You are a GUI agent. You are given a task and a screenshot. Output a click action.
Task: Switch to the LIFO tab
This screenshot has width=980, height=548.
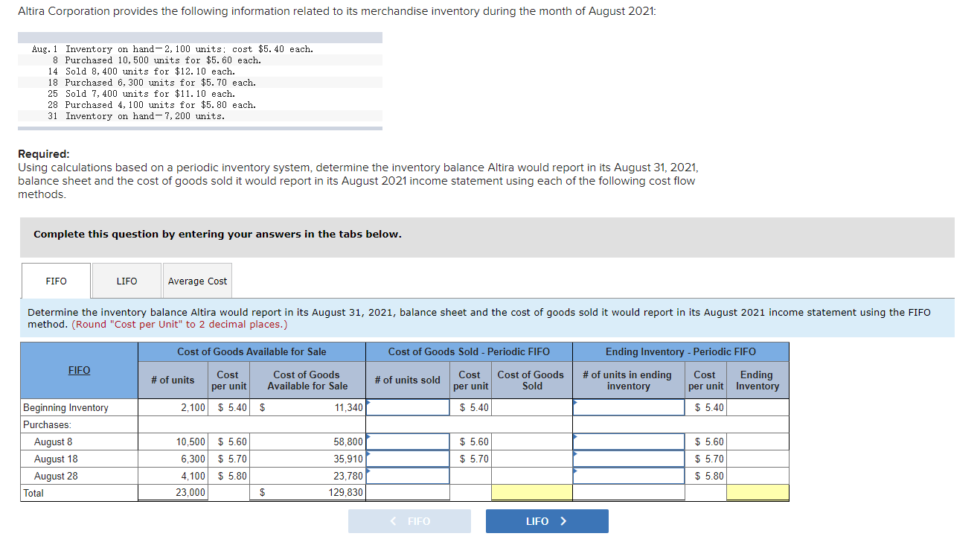click(126, 281)
